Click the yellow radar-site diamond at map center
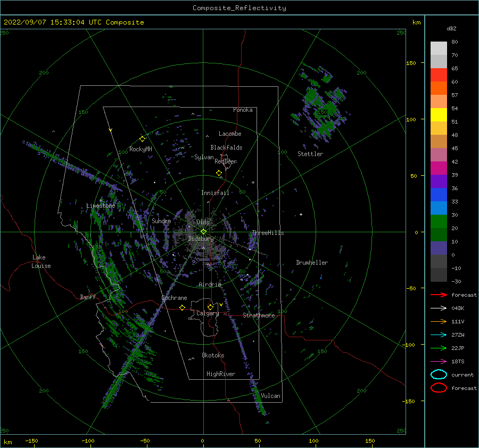Viewport: 479px width, 448px height. [203, 232]
